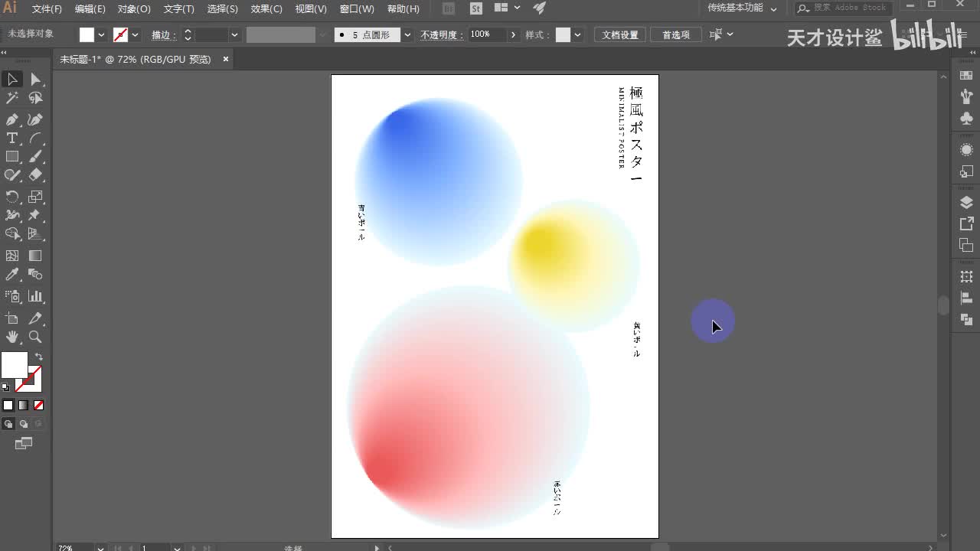Select the Hand tool

pyautogui.click(x=12, y=337)
